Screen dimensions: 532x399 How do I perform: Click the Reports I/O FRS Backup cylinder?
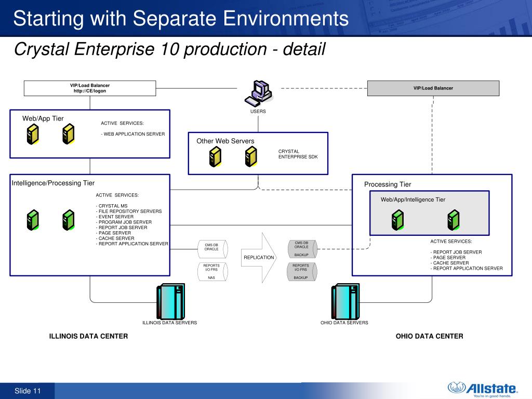coord(302,271)
